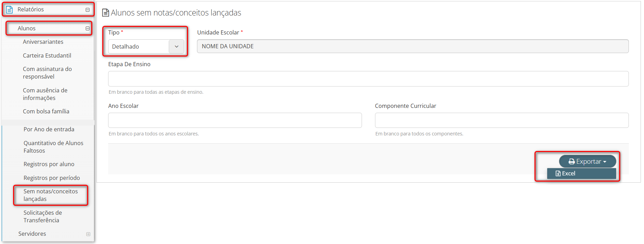Click the Relatórios document icon
644x244 pixels.
[9, 10]
